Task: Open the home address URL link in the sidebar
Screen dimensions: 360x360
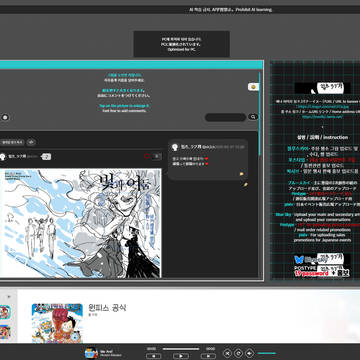Action: (x=322, y=117)
